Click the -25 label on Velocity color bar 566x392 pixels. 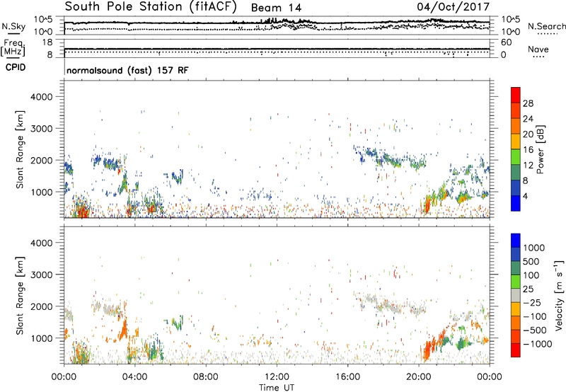tap(532, 303)
